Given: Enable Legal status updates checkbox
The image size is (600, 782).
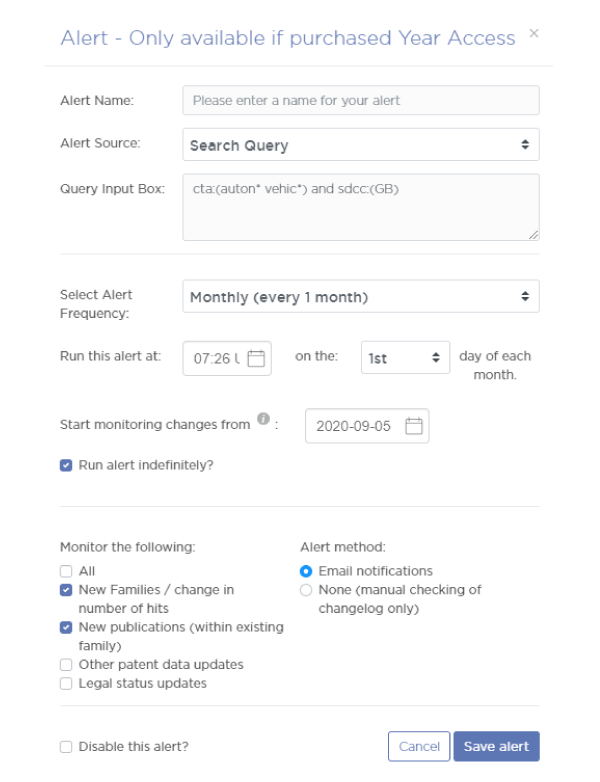Looking at the screenshot, I should point(66,683).
